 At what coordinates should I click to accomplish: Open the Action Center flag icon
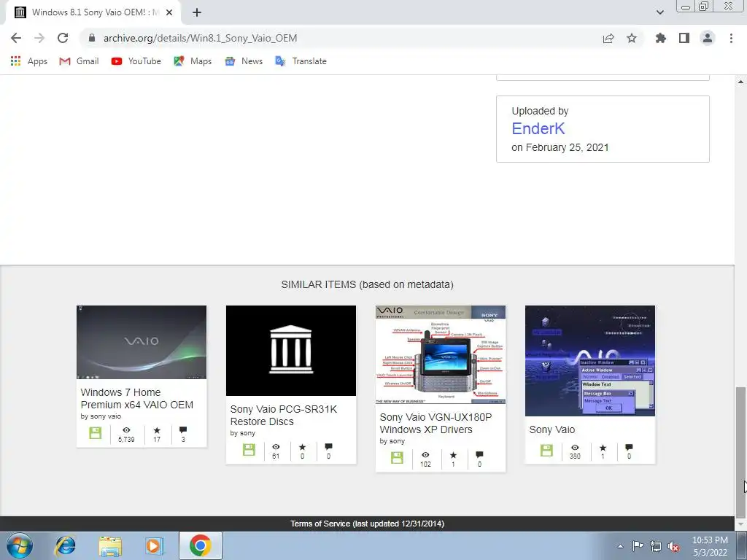pyautogui.click(x=638, y=546)
